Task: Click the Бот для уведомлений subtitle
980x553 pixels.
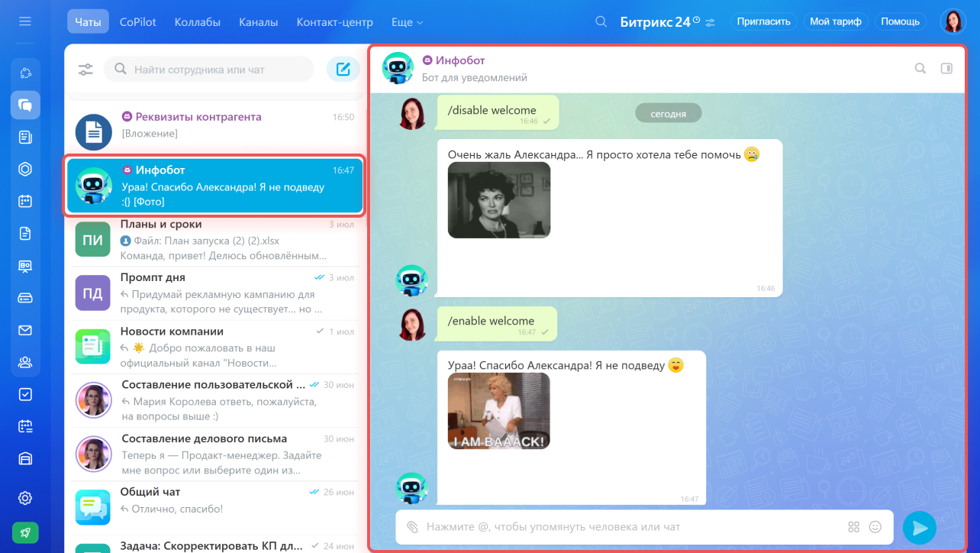Action: click(x=475, y=77)
